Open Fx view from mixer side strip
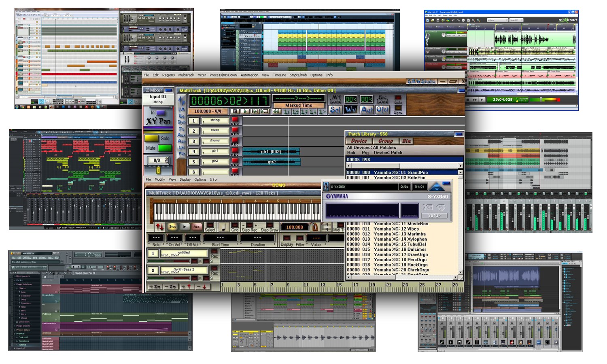Image resolution: width=607 pixels, height=364 pixels. pyautogui.click(x=182, y=129)
